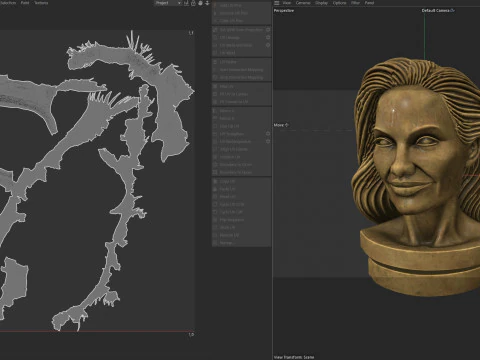
Task: Click the Mirror V icon
Action: 215,118
